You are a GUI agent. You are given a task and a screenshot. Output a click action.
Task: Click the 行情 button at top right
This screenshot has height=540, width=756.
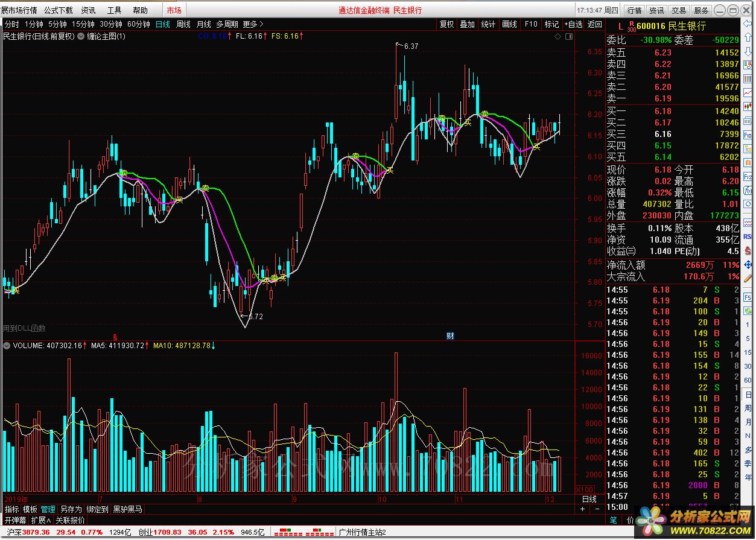pyautogui.click(x=634, y=10)
